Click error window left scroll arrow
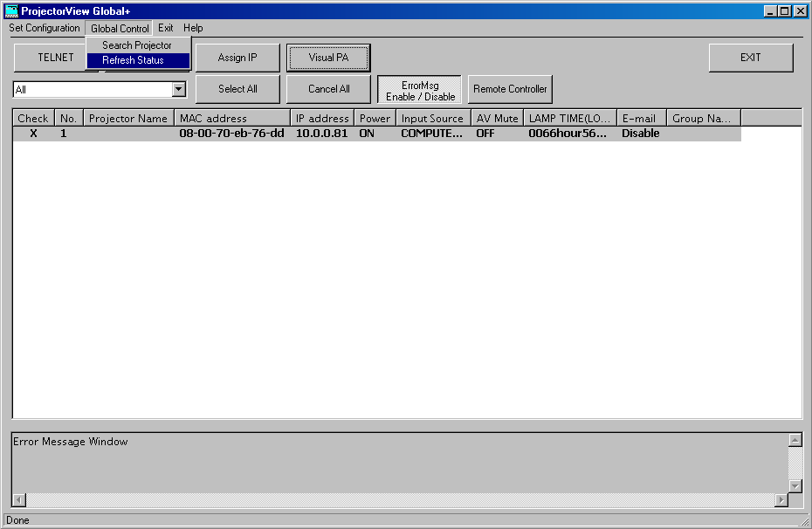This screenshot has height=529, width=812. click(x=19, y=500)
